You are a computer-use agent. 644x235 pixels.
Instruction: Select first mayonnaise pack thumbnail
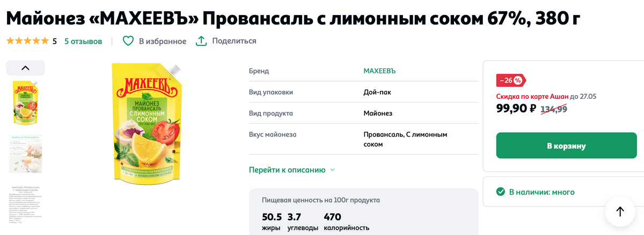tap(25, 102)
